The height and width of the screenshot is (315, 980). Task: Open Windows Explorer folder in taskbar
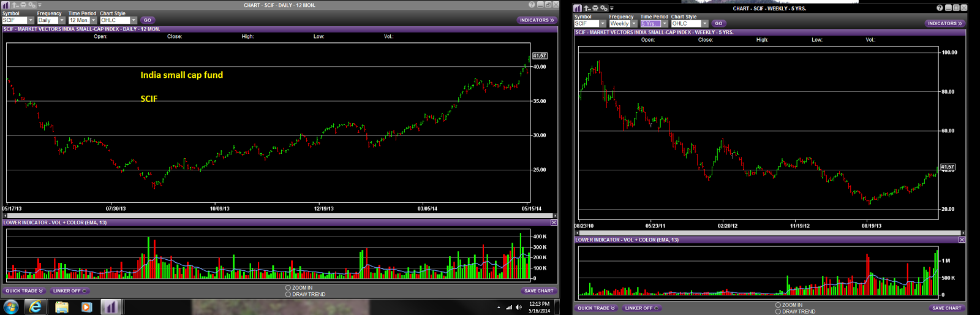(62, 307)
